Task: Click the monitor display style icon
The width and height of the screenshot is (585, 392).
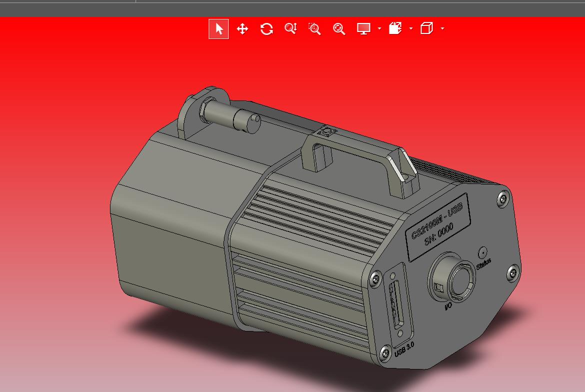Action: coord(364,28)
